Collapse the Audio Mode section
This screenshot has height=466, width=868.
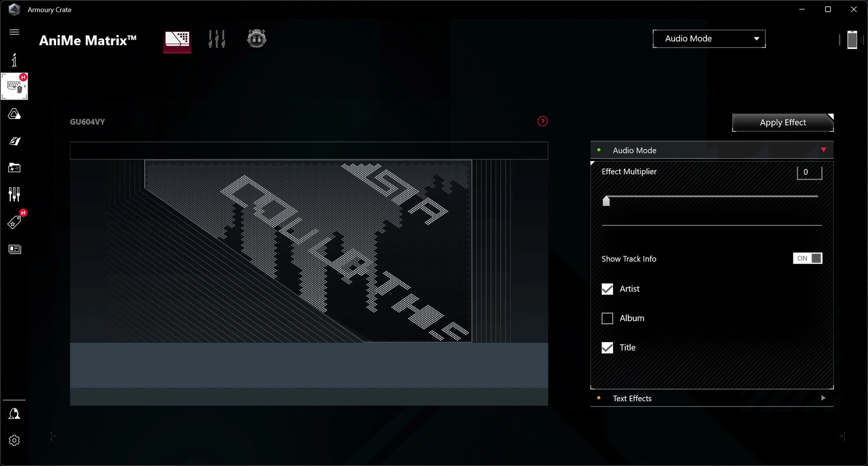[712, 150]
